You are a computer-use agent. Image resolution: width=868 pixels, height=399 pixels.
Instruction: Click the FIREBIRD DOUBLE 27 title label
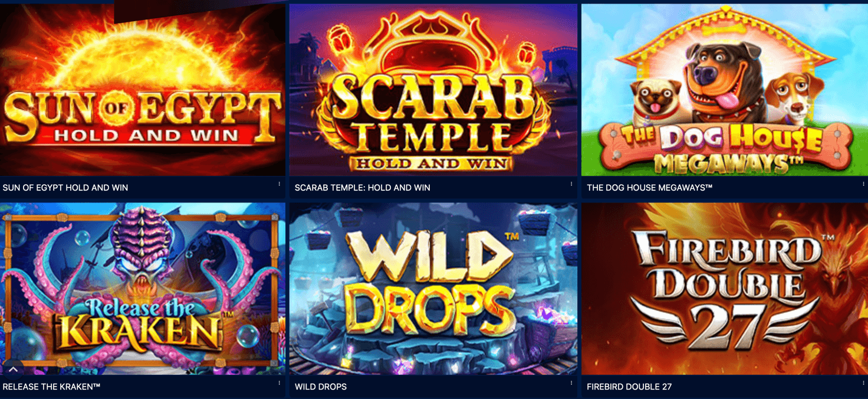629,387
